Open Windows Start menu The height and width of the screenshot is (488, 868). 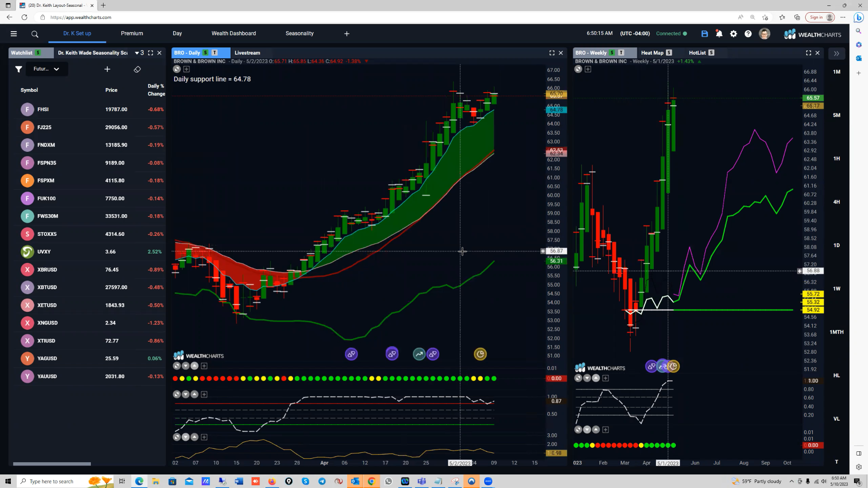[x=8, y=481]
